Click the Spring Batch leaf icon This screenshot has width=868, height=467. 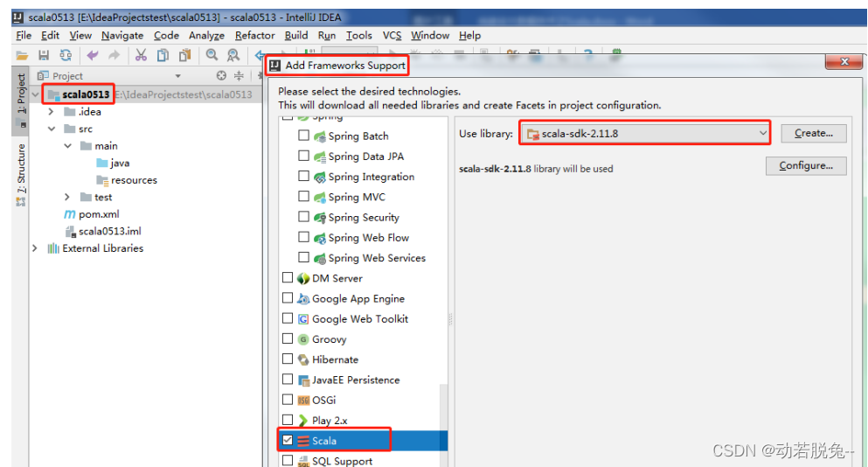pos(319,136)
